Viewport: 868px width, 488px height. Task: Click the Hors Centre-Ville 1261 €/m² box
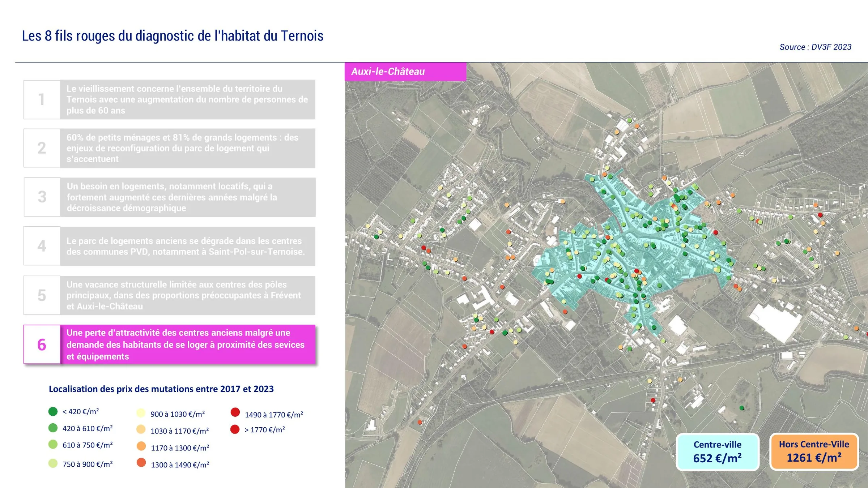click(814, 451)
